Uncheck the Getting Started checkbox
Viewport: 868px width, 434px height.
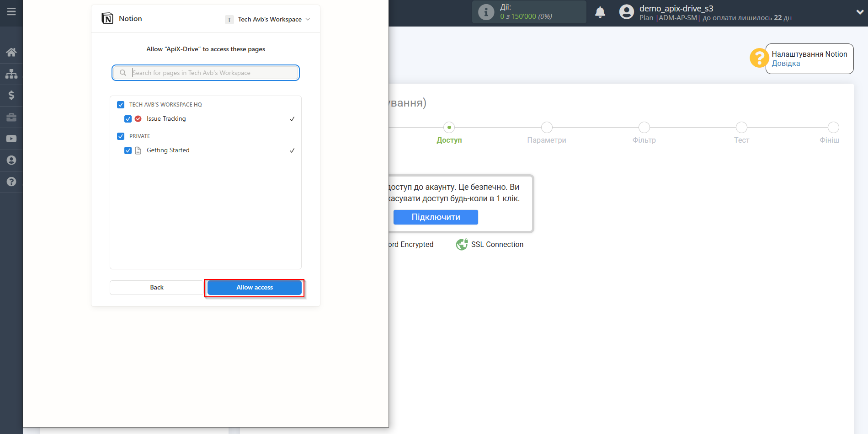click(x=128, y=150)
